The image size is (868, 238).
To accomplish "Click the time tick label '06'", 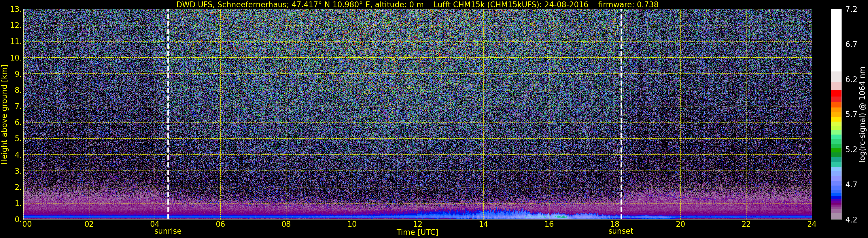I will 220,224.
